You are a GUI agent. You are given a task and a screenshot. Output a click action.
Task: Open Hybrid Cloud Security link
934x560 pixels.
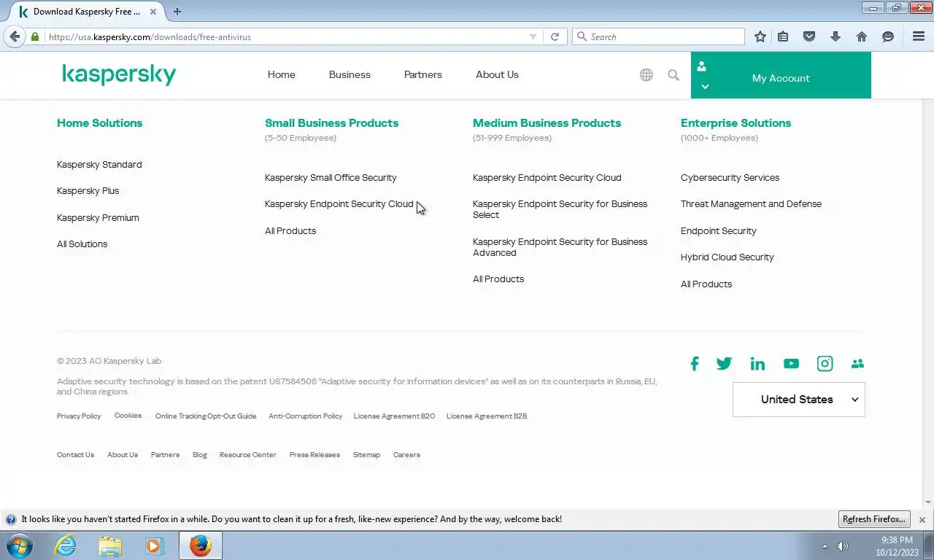coord(727,257)
